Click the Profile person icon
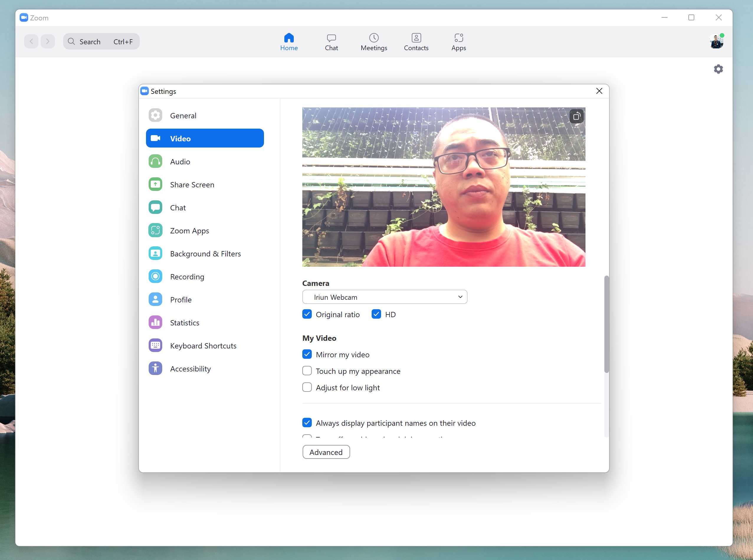 pyautogui.click(x=155, y=300)
